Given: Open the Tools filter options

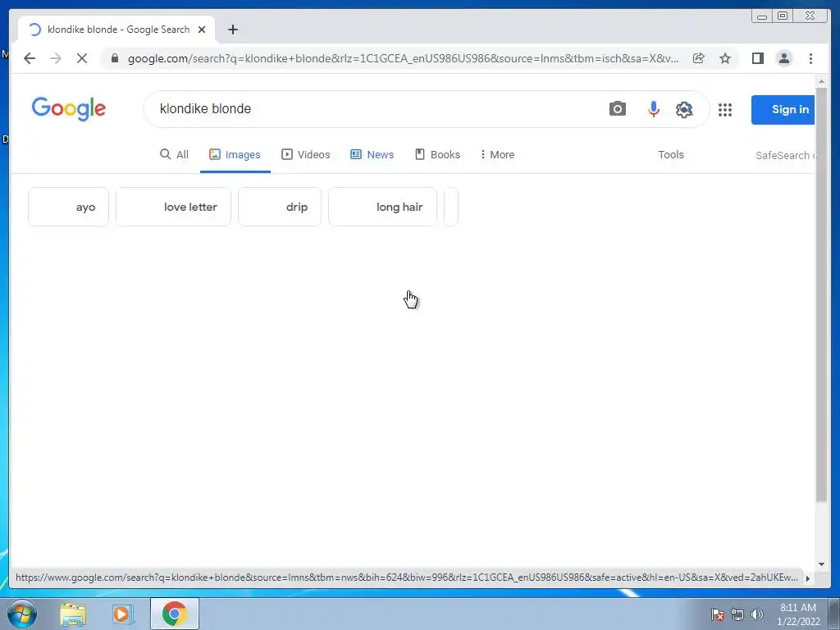Looking at the screenshot, I should pyautogui.click(x=671, y=155).
